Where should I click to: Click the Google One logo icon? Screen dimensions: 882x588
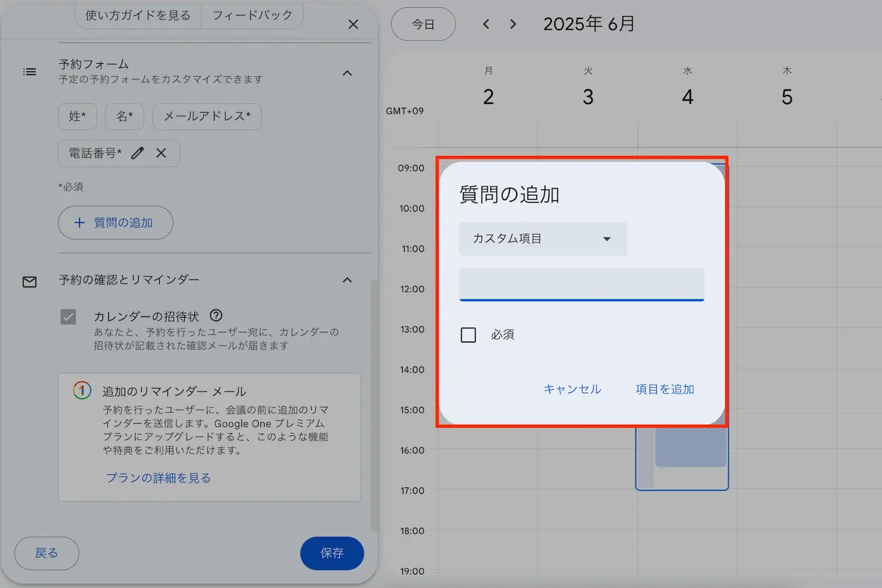point(82,391)
